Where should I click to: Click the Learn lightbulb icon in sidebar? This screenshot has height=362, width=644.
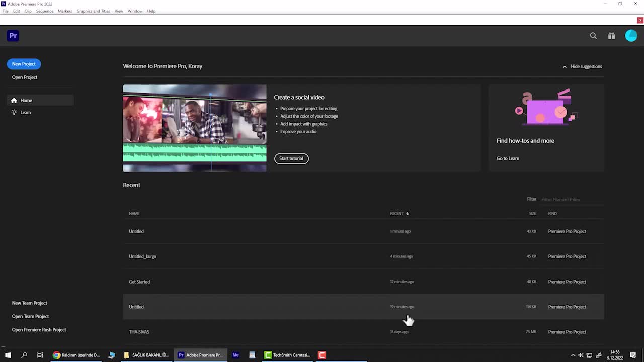pos(14,112)
